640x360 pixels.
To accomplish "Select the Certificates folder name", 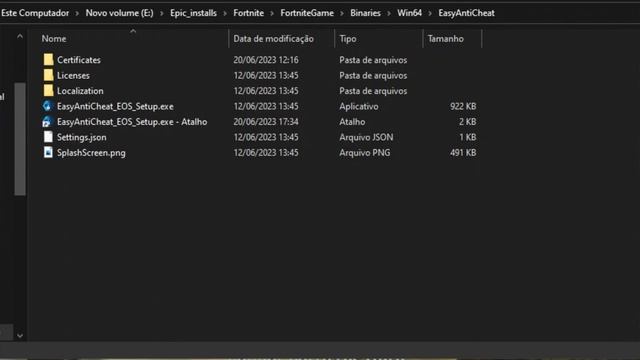I will tap(79, 60).
